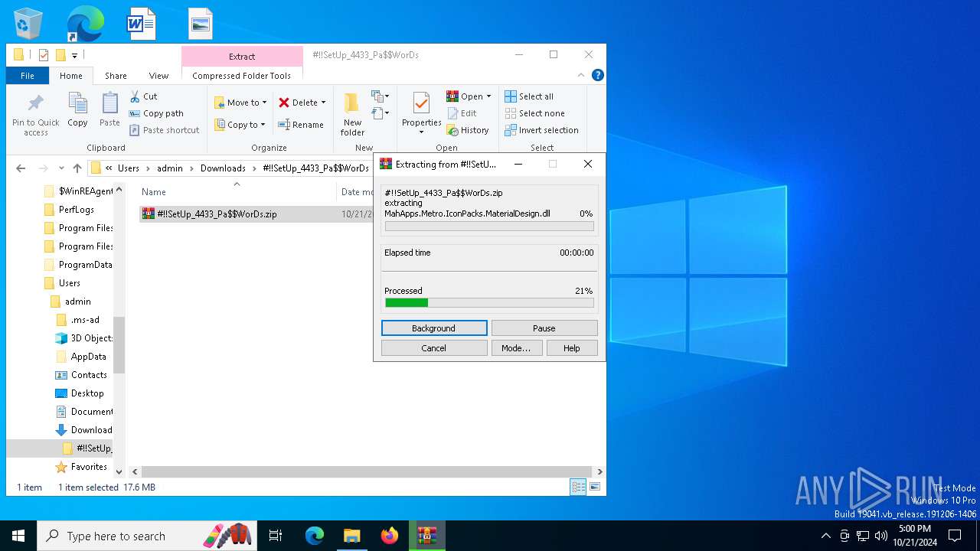
Task: Go up one folder level arrow
Action: pos(77,168)
